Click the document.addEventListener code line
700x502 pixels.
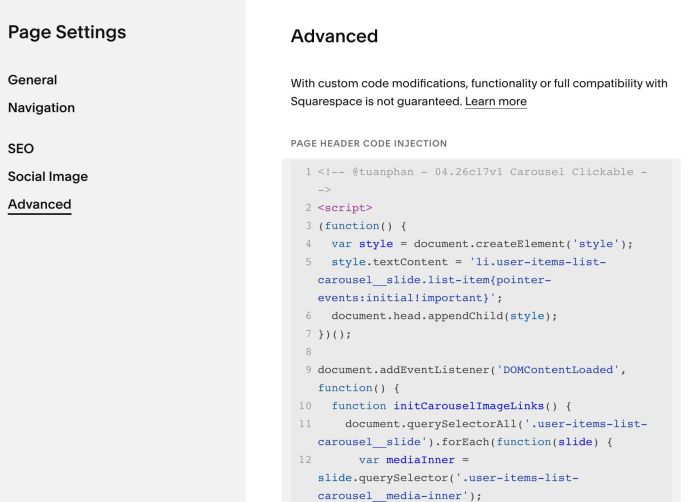[471, 370]
